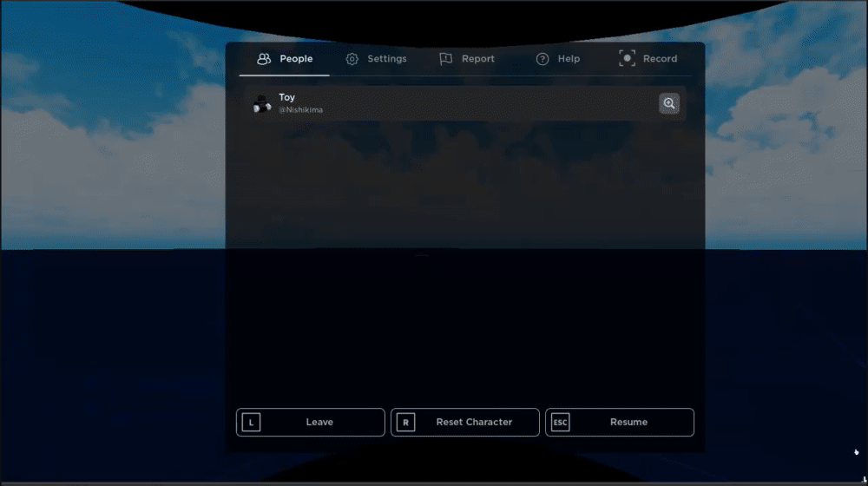
Task: Open the Record tab
Action: tap(648, 59)
